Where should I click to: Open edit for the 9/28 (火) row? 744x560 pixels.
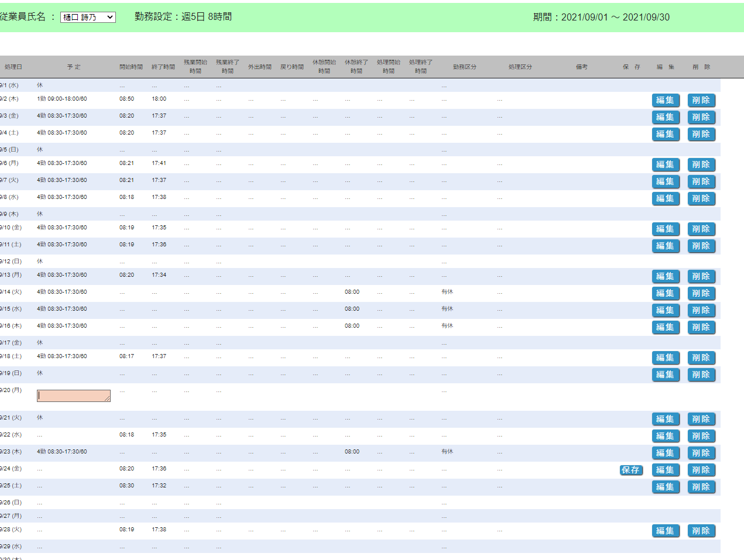click(666, 531)
